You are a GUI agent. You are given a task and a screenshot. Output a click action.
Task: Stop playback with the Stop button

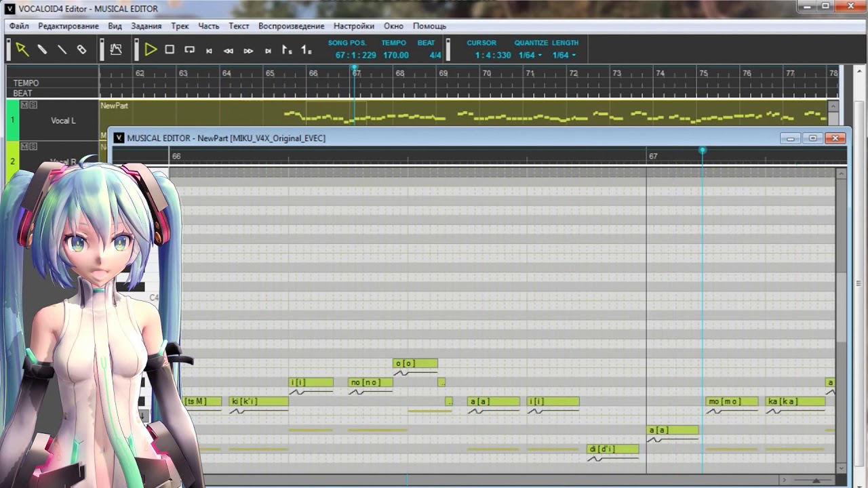click(x=170, y=49)
